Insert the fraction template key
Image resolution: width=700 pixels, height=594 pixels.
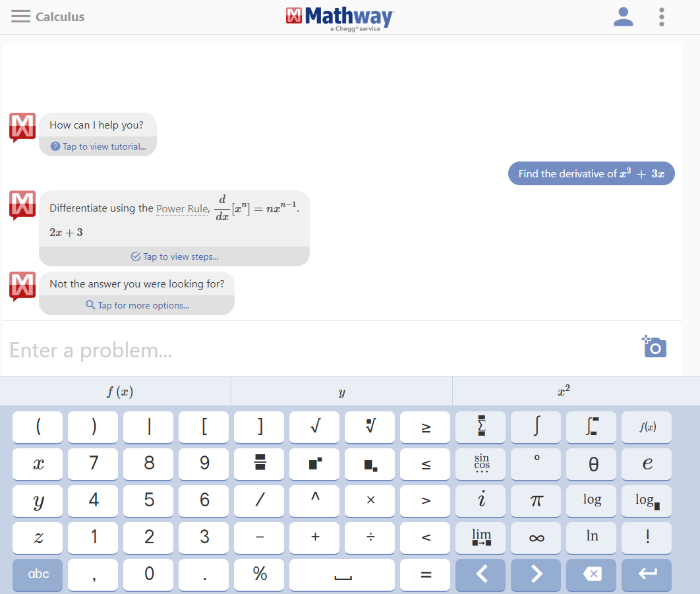click(x=260, y=464)
